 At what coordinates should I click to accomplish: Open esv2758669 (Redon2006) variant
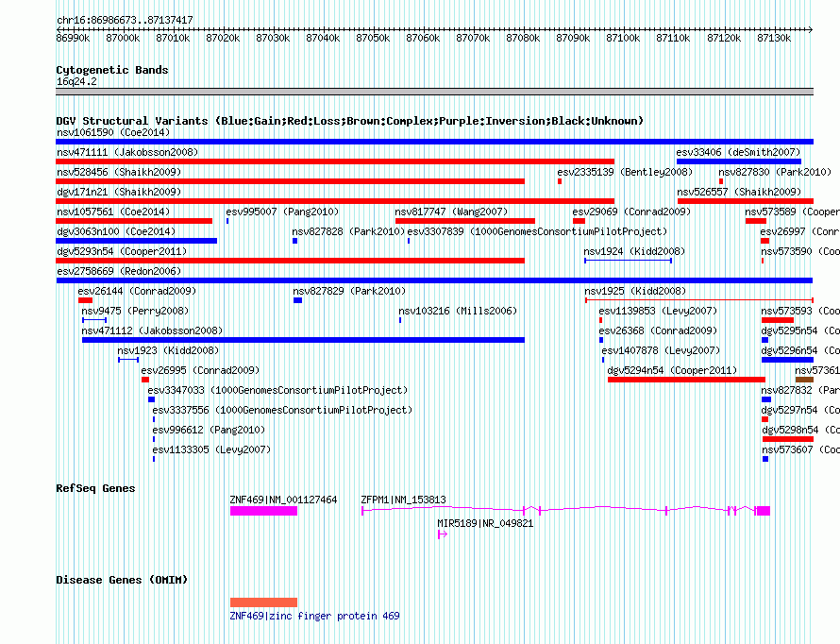(119, 271)
